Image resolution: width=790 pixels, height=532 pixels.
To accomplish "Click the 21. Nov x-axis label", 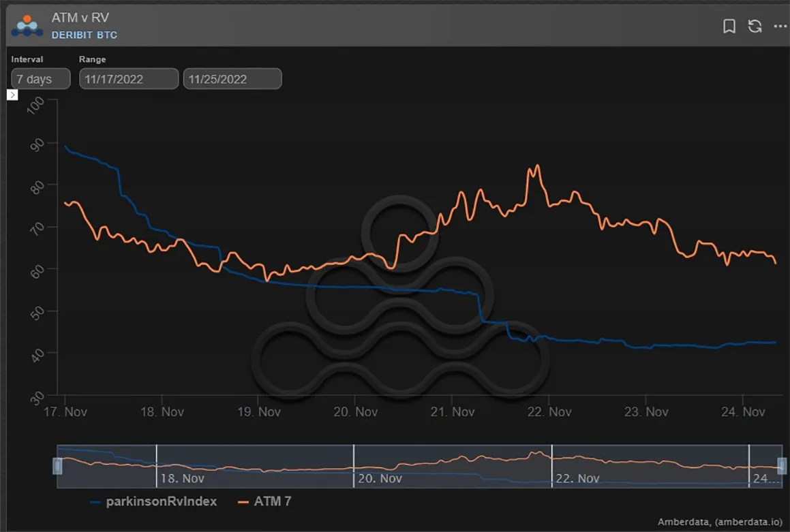I will pos(453,411).
